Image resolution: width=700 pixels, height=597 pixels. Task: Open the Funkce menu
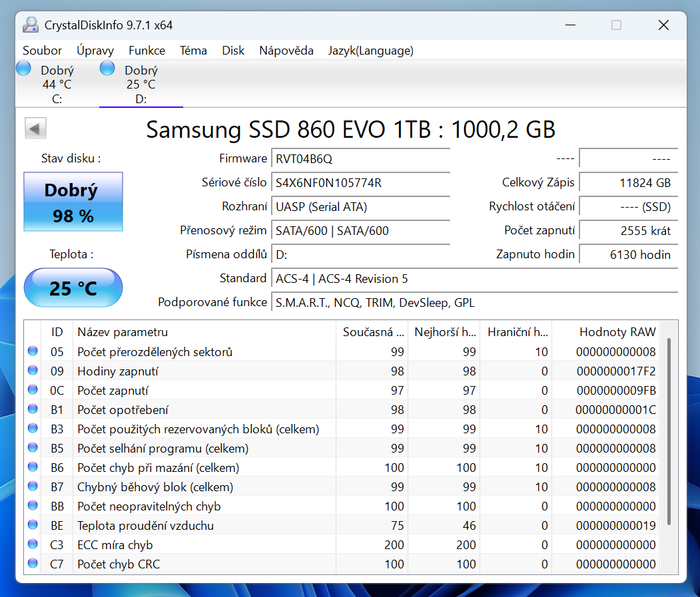click(147, 50)
